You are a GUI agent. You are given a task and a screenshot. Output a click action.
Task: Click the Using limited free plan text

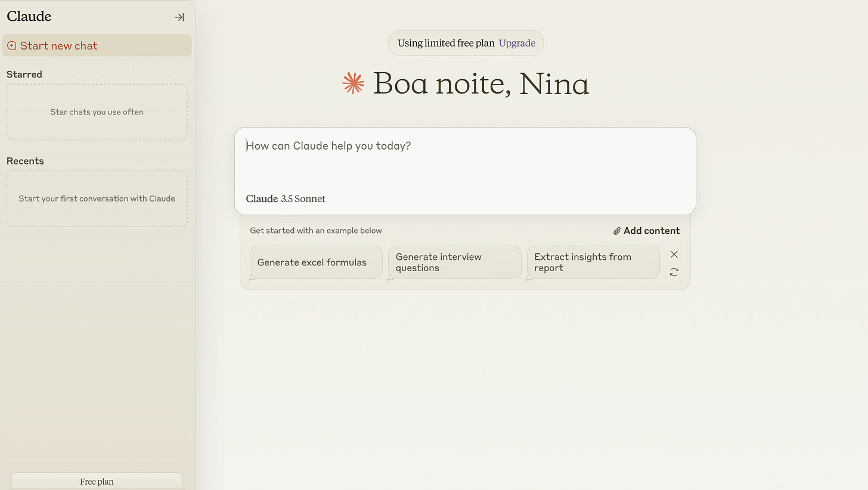(446, 43)
